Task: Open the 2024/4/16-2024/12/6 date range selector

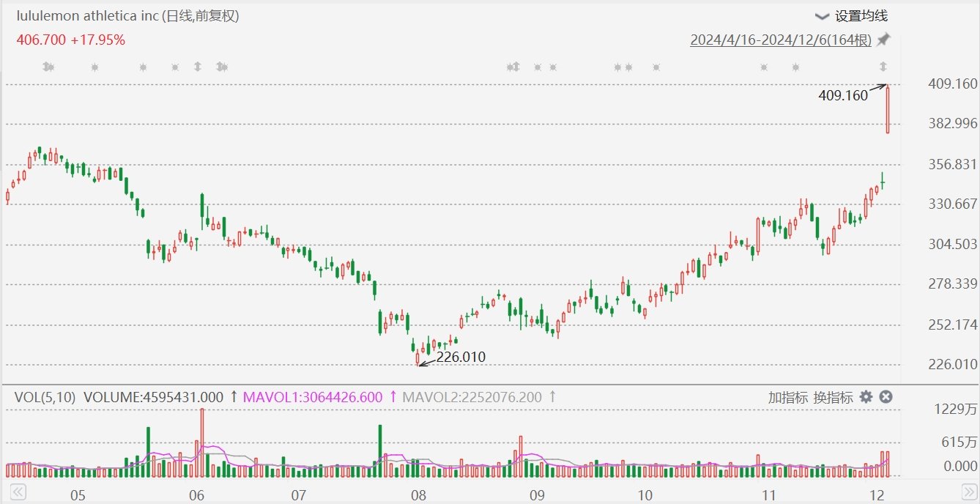Action: point(780,40)
